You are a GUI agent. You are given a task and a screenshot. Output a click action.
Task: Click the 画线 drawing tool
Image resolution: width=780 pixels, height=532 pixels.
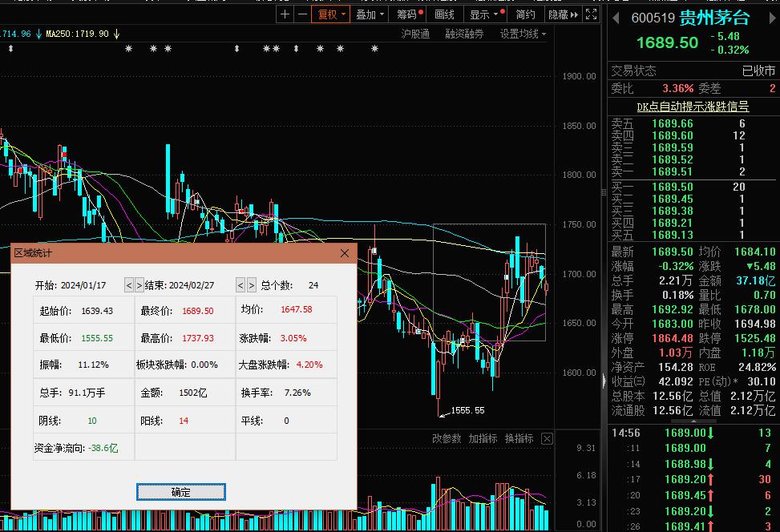click(x=444, y=14)
